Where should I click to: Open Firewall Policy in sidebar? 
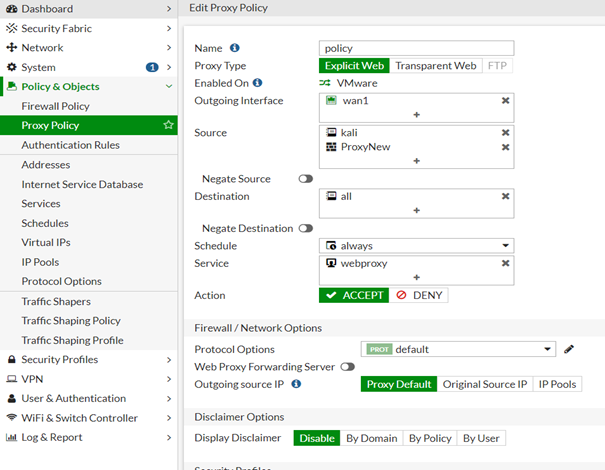pyautogui.click(x=69, y=106)
